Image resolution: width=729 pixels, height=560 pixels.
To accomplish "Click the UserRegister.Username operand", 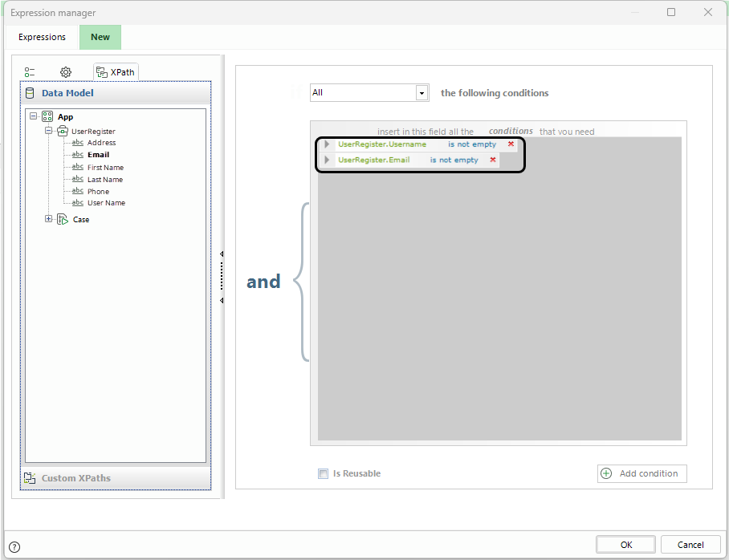I will [382, 144].
